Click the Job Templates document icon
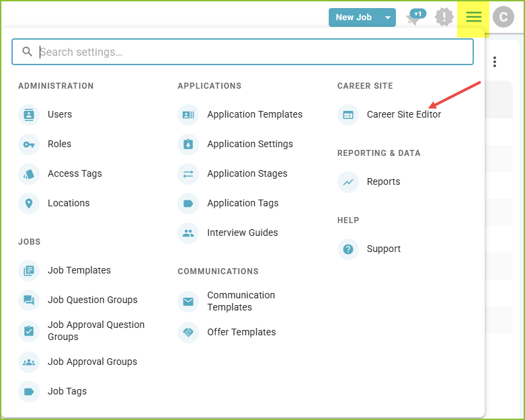The height and width of the screenshot is (420, 525). 29,270
